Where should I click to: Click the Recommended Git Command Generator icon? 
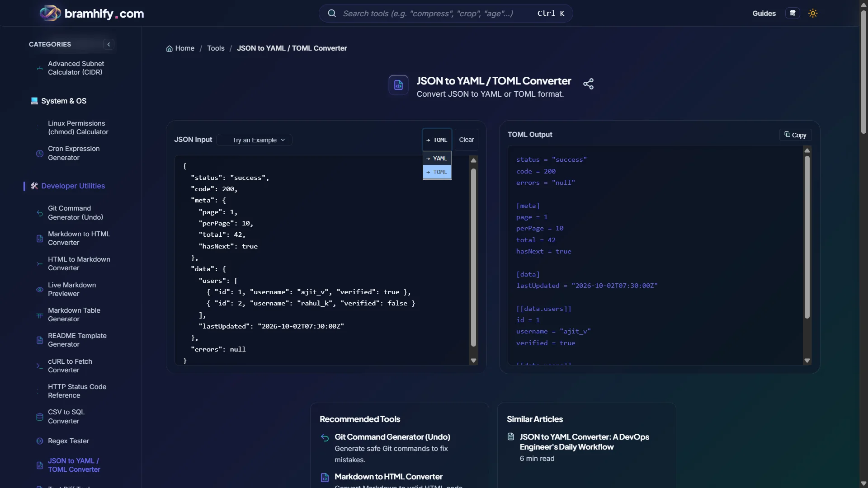[x=325, y=437]
